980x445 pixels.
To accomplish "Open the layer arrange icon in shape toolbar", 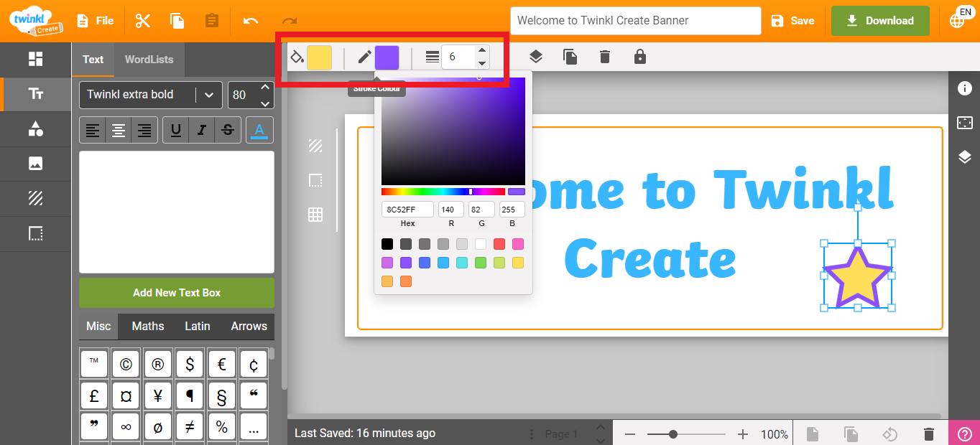I will pos(536,57).
